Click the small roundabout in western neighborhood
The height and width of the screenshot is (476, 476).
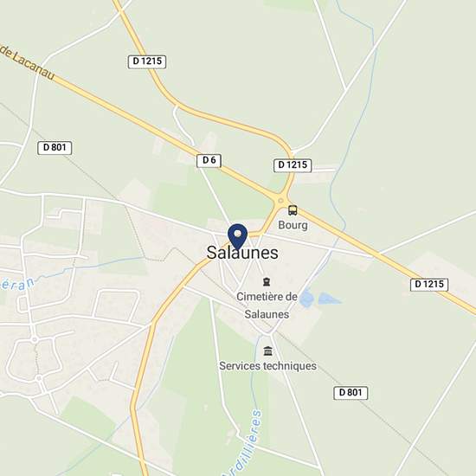pos(35,339)
